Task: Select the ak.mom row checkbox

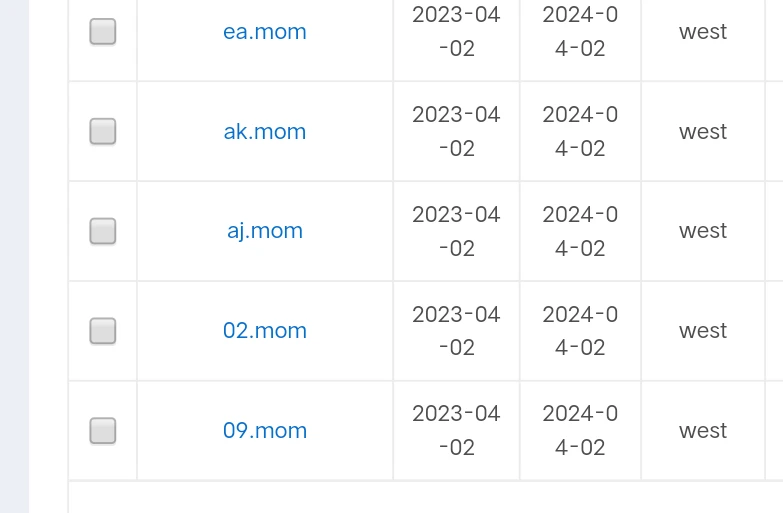Action: 103,132
